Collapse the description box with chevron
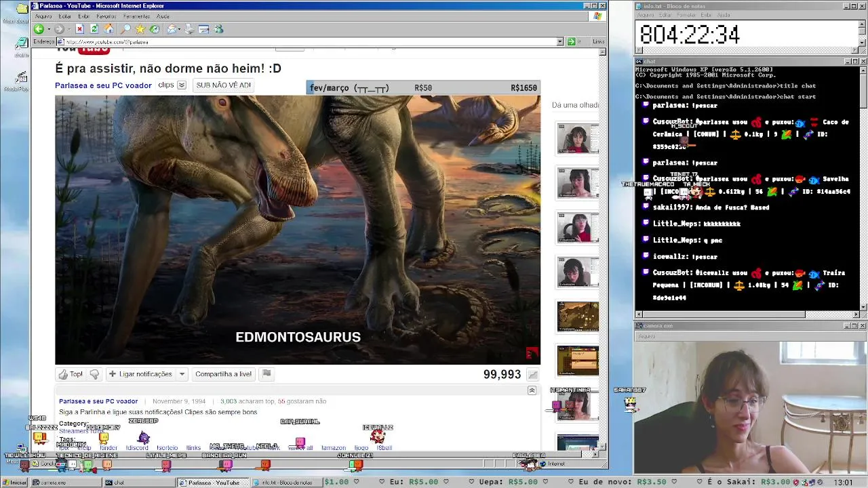This screenshot has height=488, width=868. 532,390
